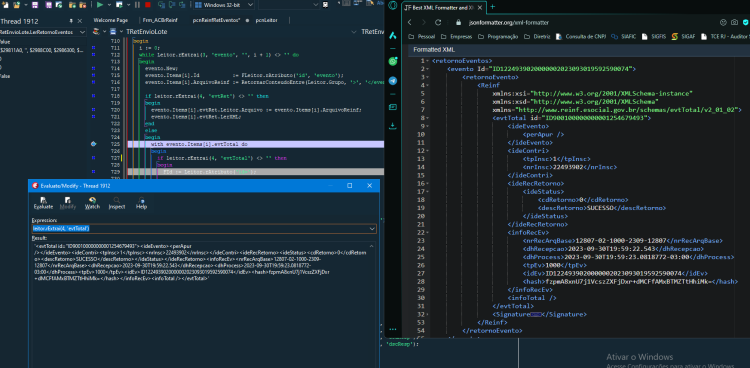Viewport: 750px width, 368px height.
Task: Switch to the pcnLeitor tab
Action: coord(266,21)
